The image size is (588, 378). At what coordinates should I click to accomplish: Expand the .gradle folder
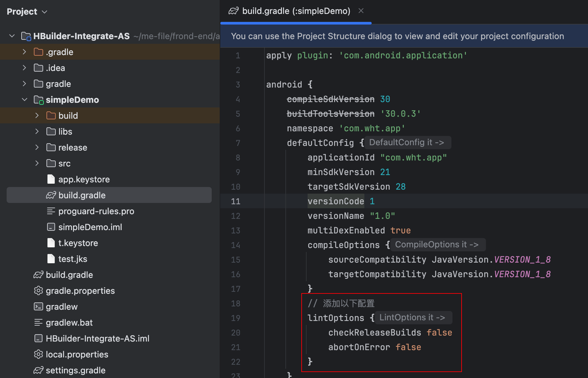24,52
